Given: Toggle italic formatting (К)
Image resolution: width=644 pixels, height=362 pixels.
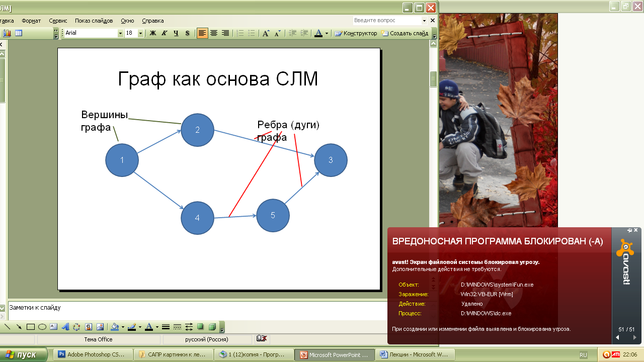Looking at the screenshot, I should click(165, 33).
